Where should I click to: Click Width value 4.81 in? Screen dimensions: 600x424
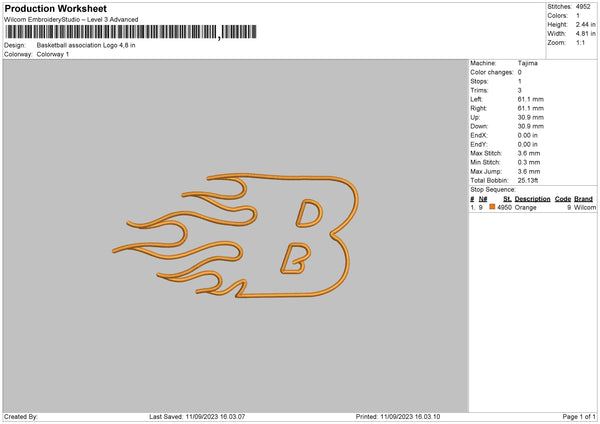585,34
